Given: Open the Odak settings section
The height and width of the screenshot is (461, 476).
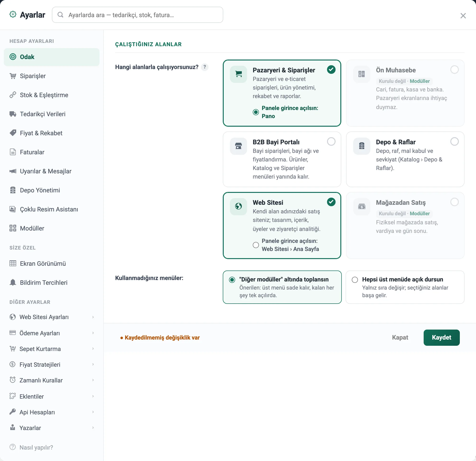Looking at the screenshot, I should (51, 57).
